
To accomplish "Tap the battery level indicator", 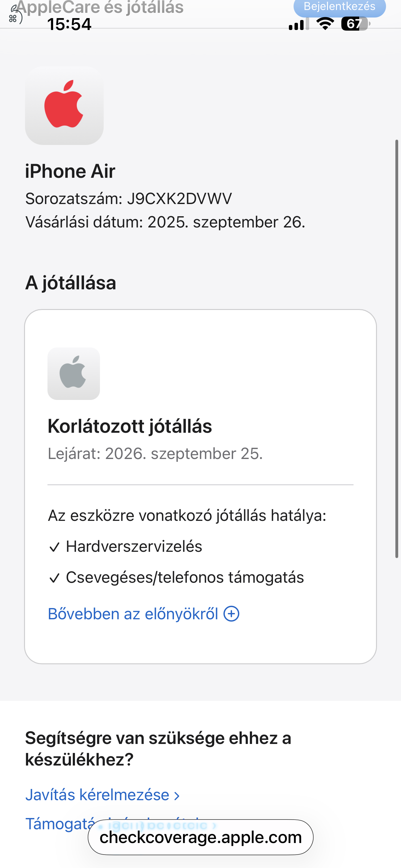I will point(354,23).
